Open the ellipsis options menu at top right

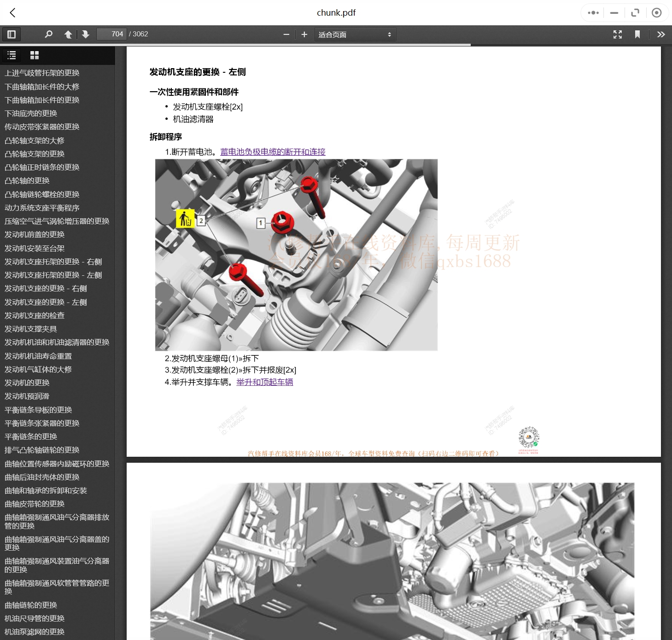pos(593,13)
